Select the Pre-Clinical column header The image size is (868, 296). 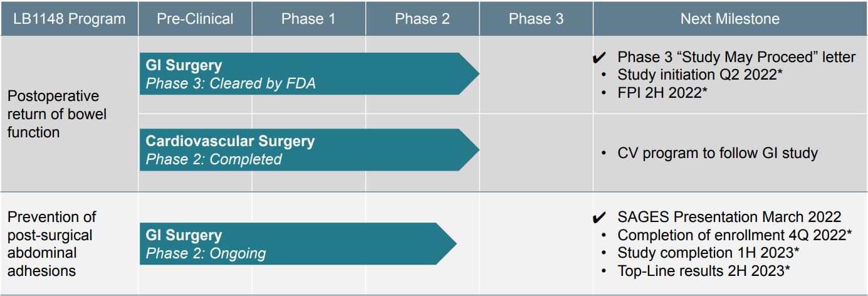194,19
